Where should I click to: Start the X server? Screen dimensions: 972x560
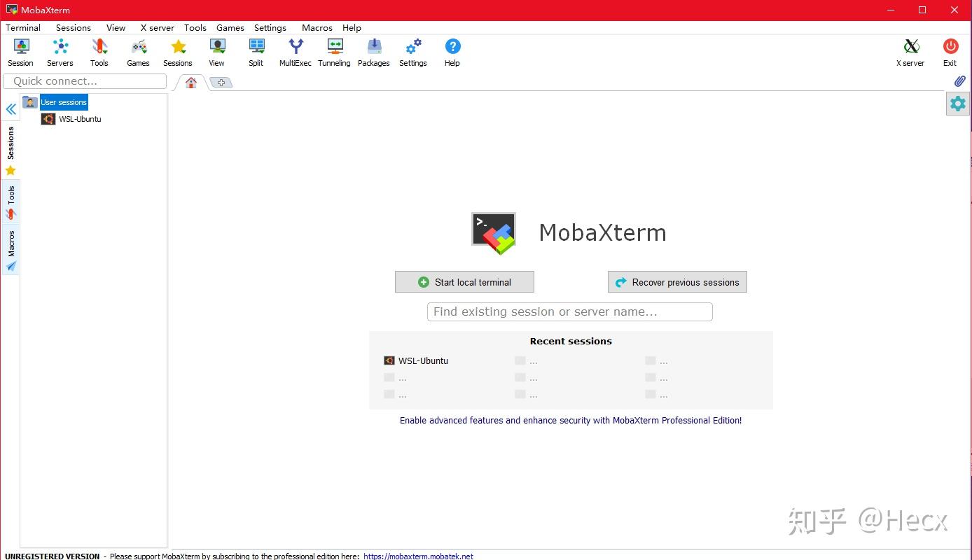pyautogui.click(x=910, y=49)
